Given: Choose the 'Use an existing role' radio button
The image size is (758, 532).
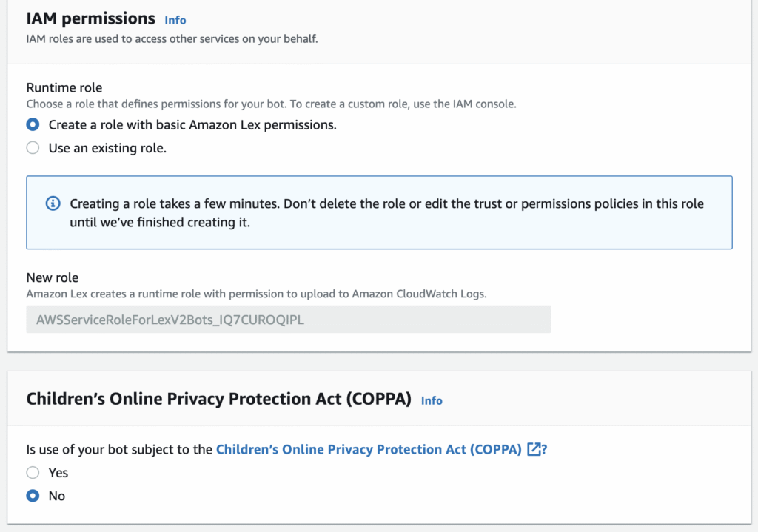Looking at the screenshot, I should [x=33, y=148].
